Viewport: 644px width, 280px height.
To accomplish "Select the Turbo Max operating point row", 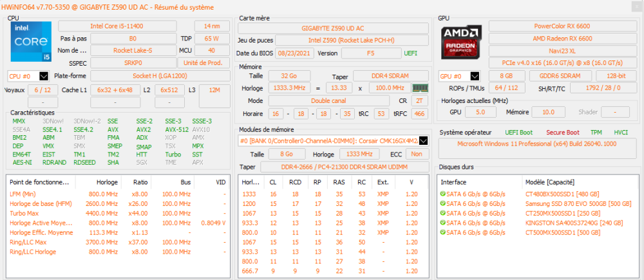I will coord(118,213).
